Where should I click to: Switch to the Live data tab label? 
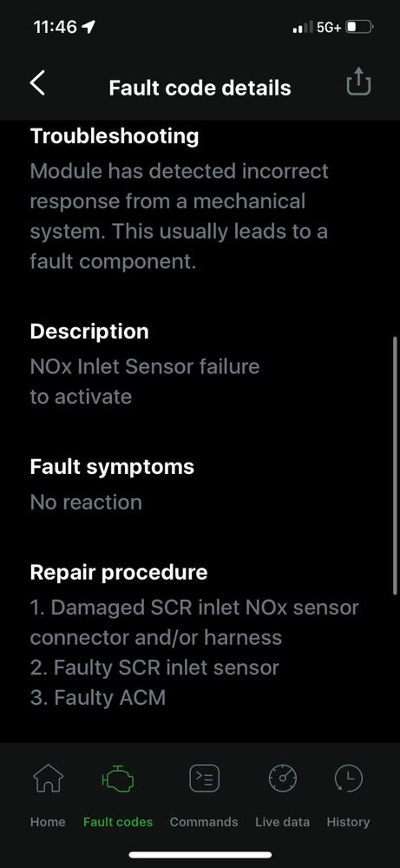[x=282, y=822]
